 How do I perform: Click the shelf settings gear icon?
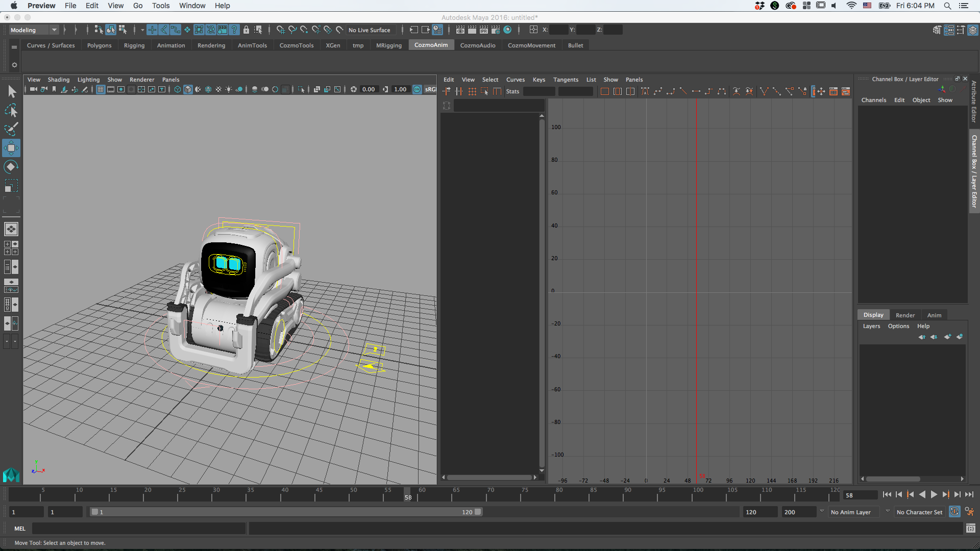pos(14,65)
